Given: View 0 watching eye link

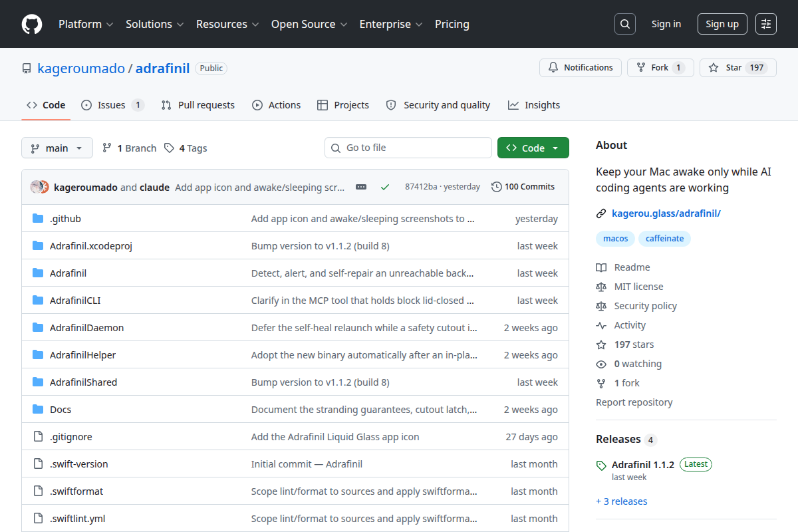Looking at the screenshot, I should point(629,364).
